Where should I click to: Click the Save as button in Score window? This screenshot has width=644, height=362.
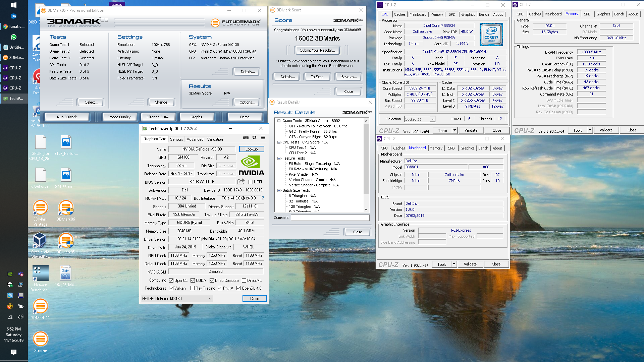pyautogui.click(x=349, y=77)
